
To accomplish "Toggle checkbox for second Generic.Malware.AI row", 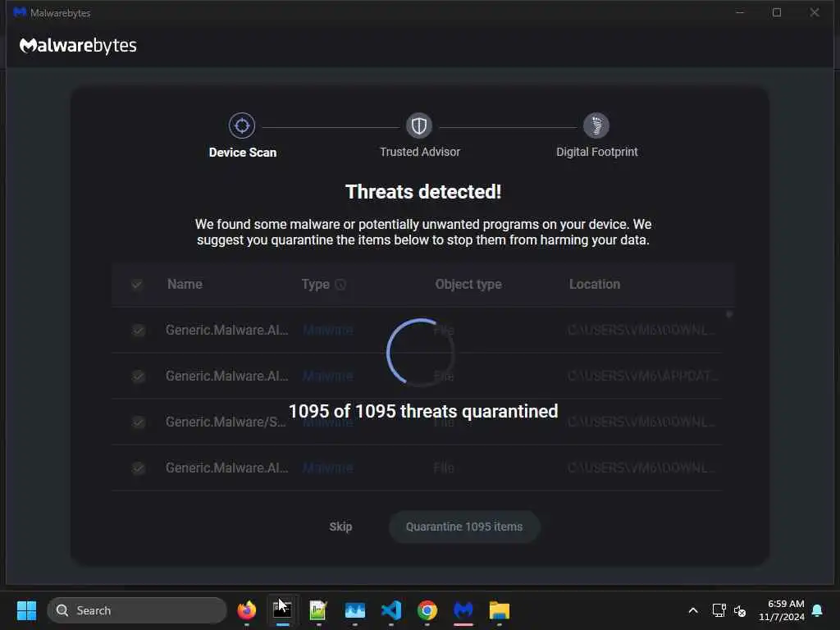I will point(138,376).
